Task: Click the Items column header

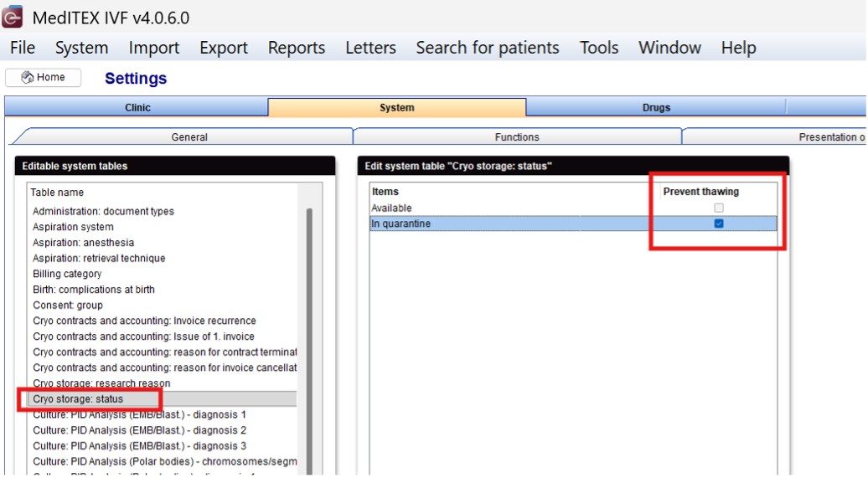Action: point(385,192)
